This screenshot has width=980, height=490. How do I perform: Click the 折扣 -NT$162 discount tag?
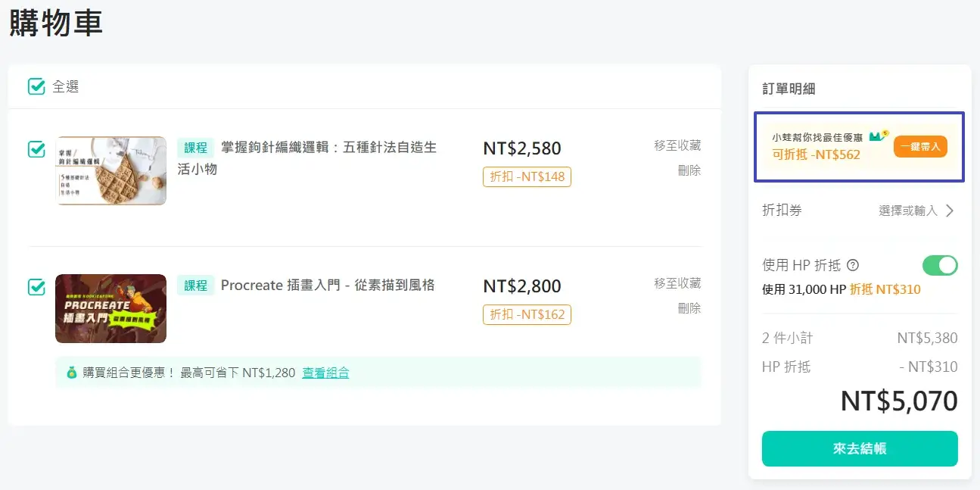pyautogui.click(x=527, y=314)
